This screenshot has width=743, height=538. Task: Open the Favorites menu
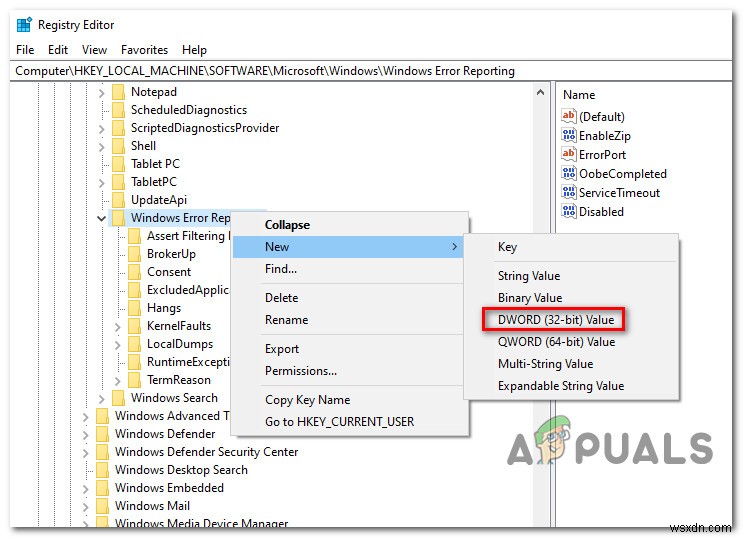click(x=145, y=50)
